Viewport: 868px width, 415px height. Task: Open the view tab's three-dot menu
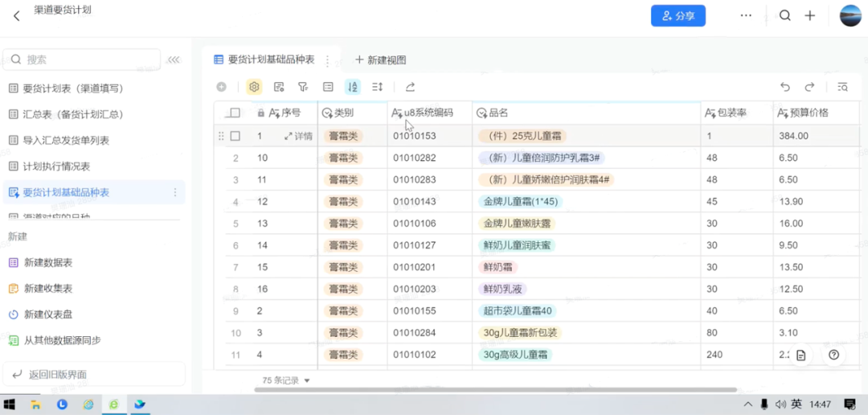(327, 60)
